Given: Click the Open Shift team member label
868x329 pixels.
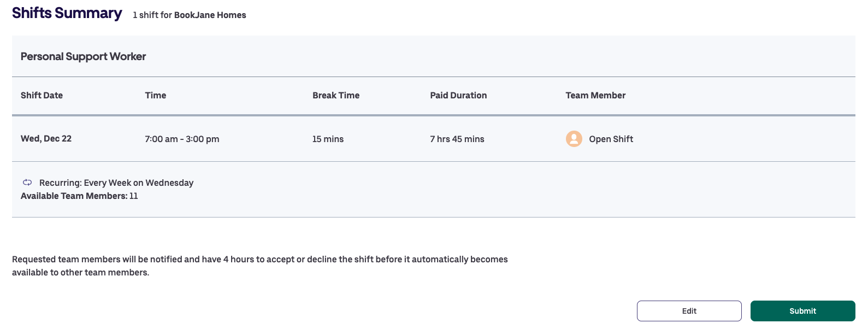Looking at the screenshot, I should point(611,139).
